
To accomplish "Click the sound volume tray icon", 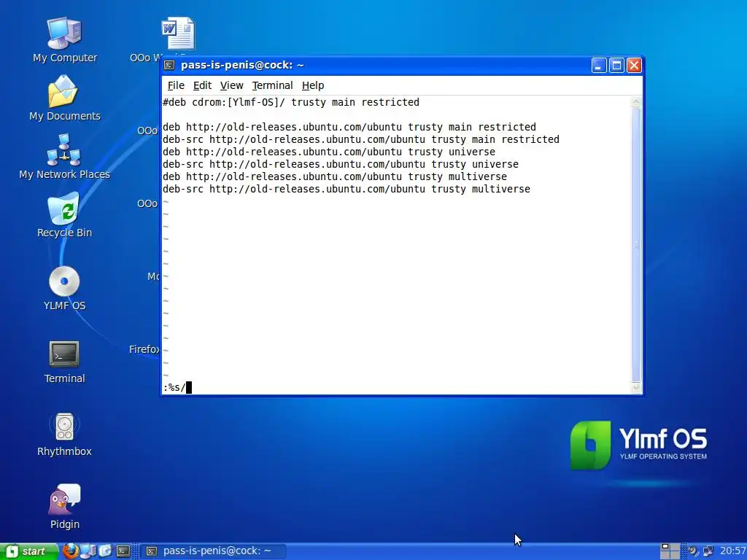I will tap(693, 551).
